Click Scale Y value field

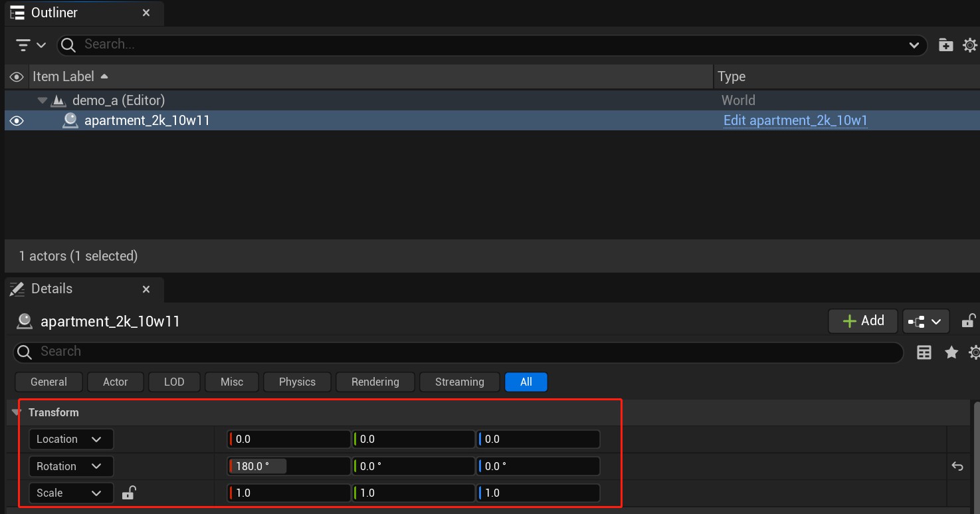pyautogui.click(x=413, y=493)
